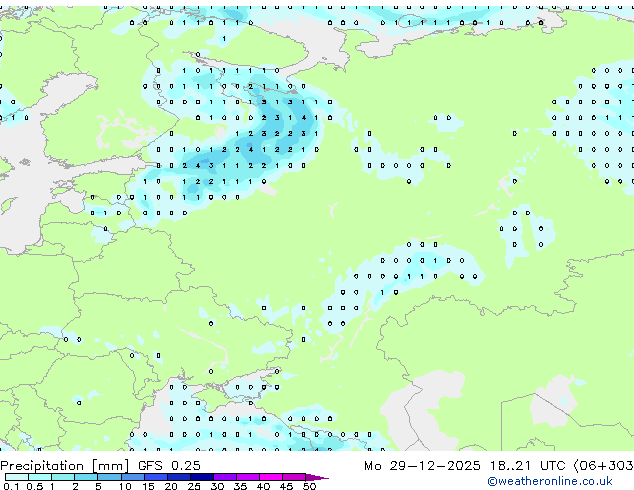Pick the legend swatch between 2 and 5
634x490 pixels.
[x=86, y=477]
